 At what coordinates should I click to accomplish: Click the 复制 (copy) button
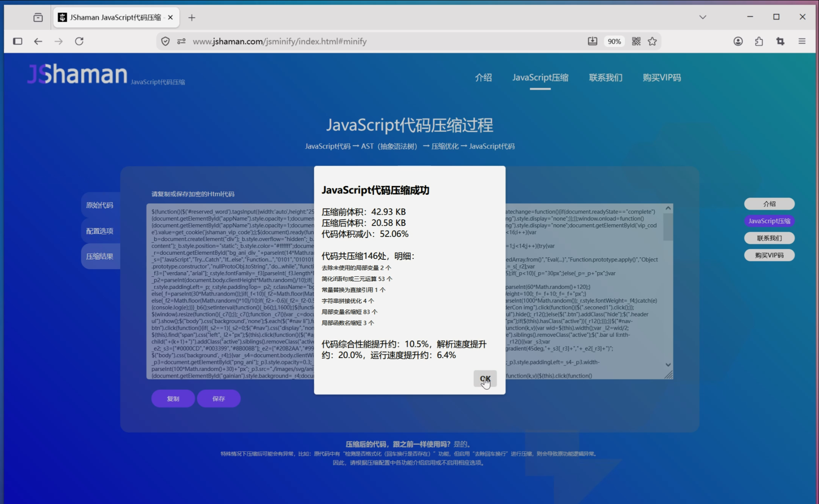point(173,399)
